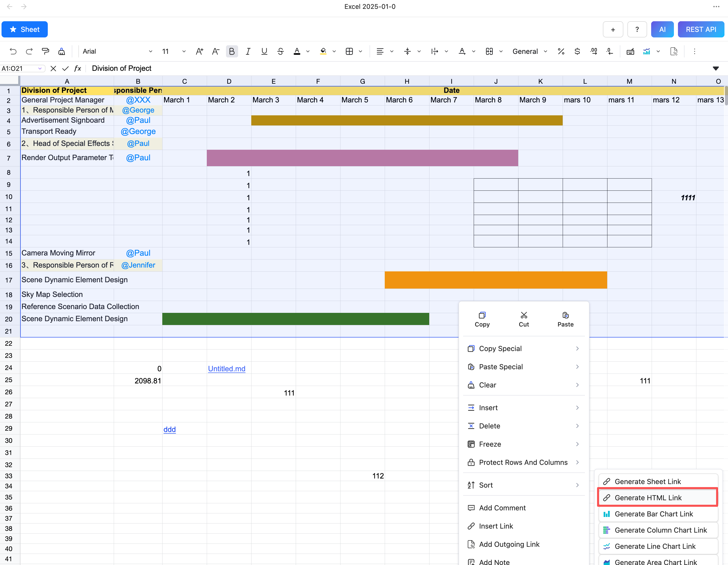
Task: Click the percent format icon
Action: click(561, 51)
